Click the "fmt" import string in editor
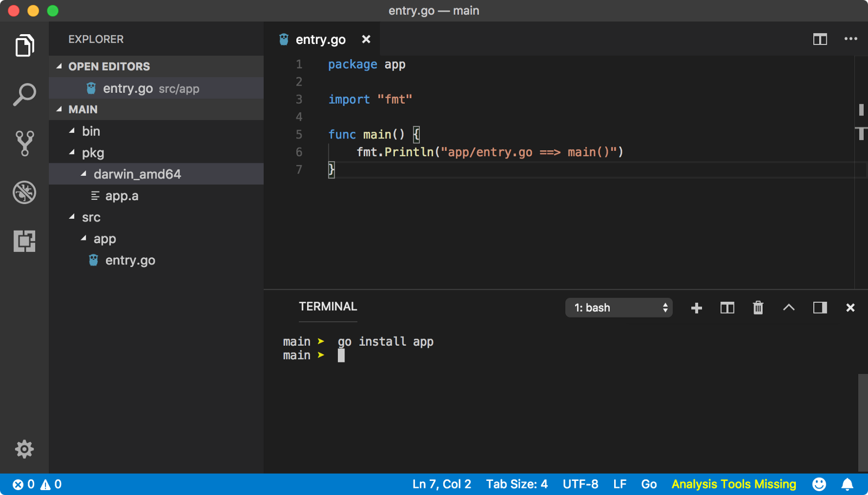868x495 pixels. click(395, 99)
